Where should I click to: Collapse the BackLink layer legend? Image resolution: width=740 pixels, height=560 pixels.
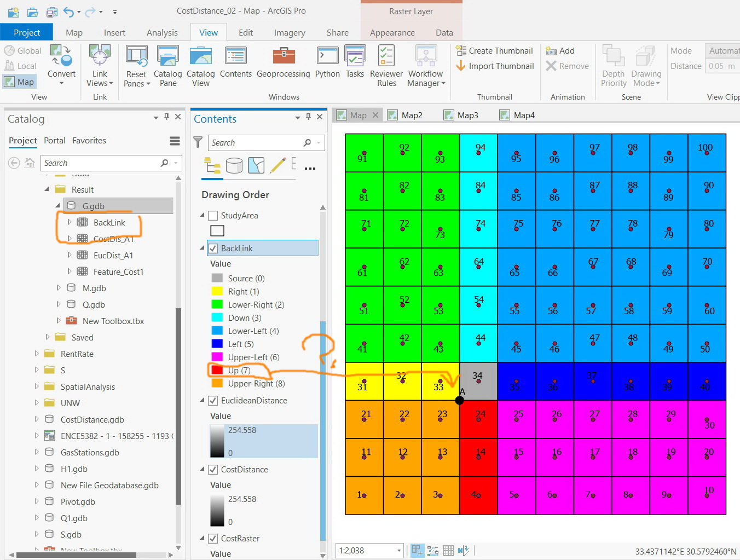pyautogui.click(x=203, y=248)
